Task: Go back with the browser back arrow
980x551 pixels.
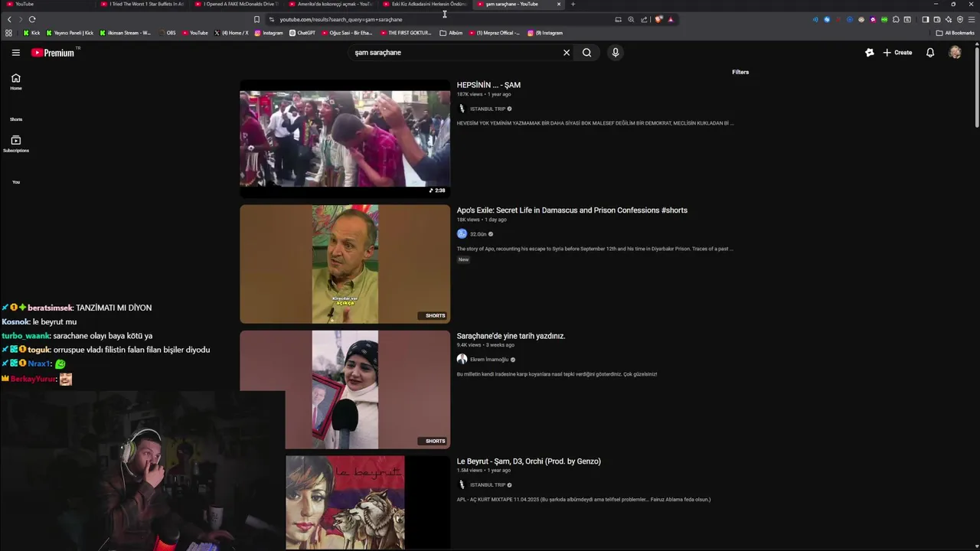Action: pyautogui.click(x=9, y=19)
